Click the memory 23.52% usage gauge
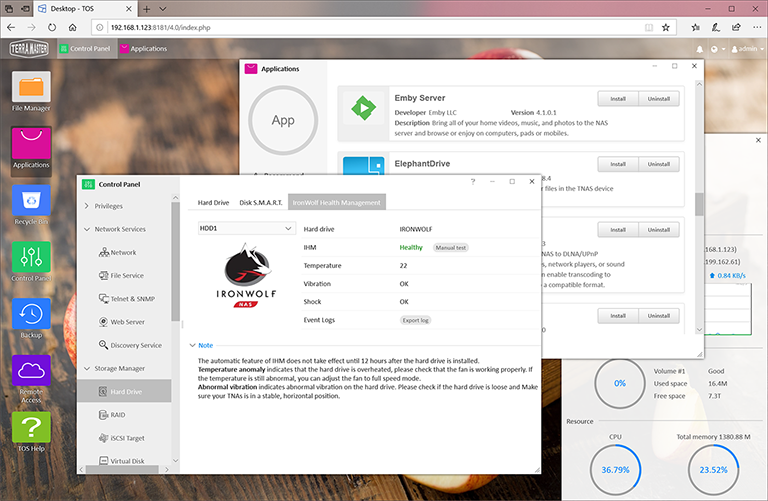 pyautogui.click(x=713, y=470)
